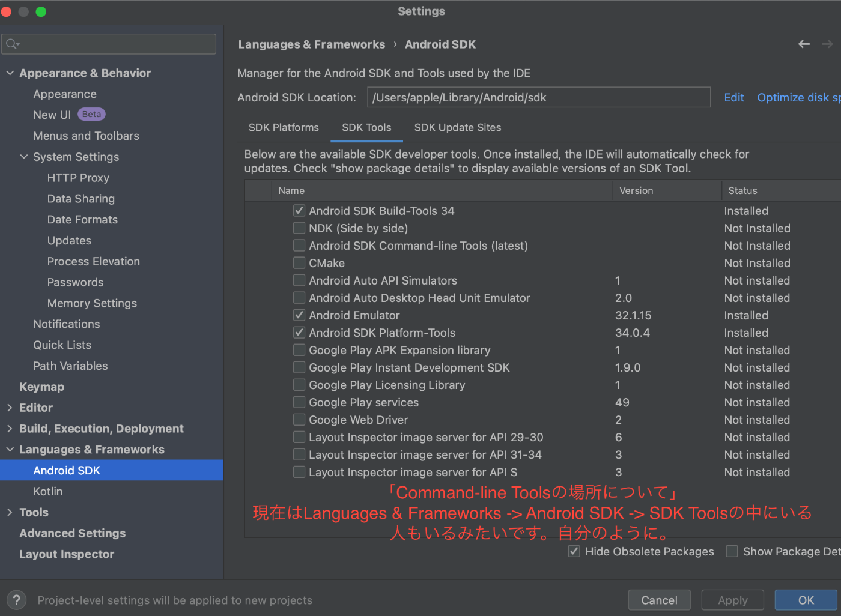Open Memory Settings page
This screenshot has height=616, width=841.
[x=92, y=303]
